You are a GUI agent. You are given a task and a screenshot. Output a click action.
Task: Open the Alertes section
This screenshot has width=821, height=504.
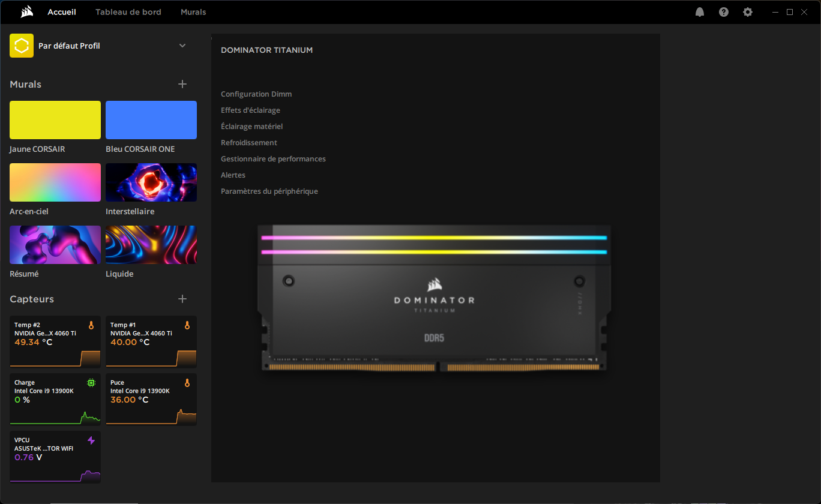(233, 175)
